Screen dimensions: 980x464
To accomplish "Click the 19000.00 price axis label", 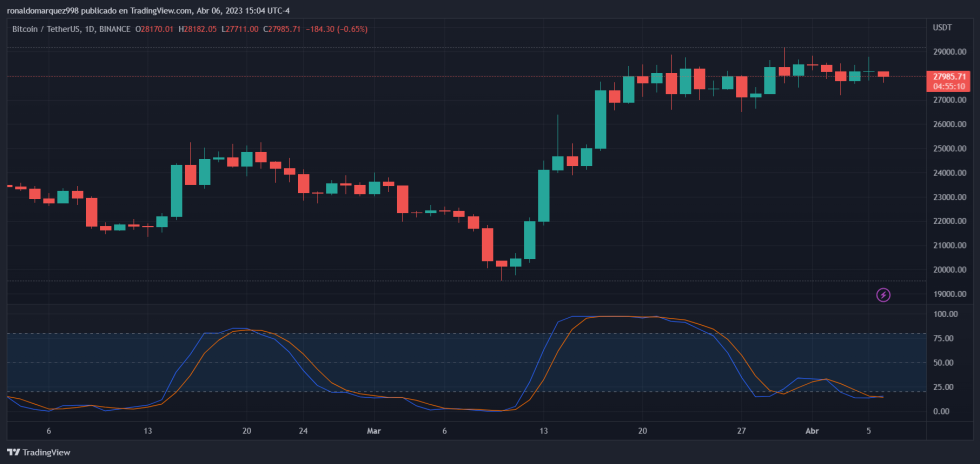I will (x=948, y=295).
